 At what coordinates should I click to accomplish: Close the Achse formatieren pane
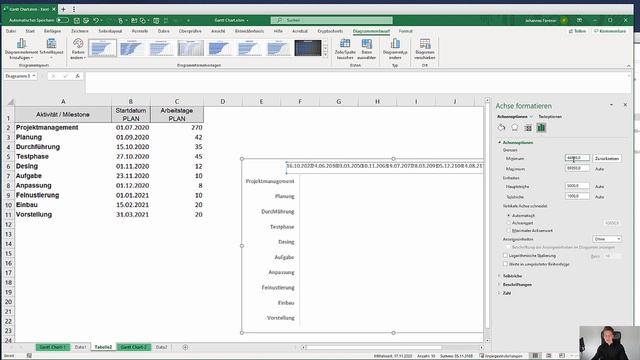point(625,105)
